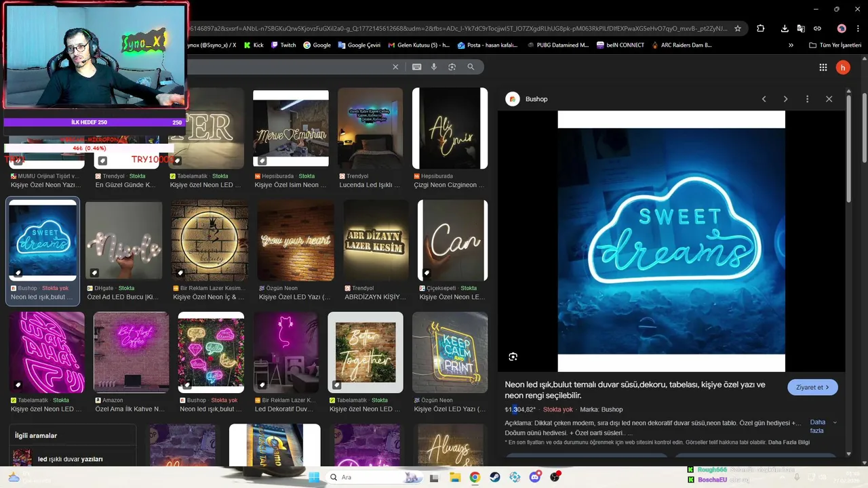The height and width of the screenshot is (488, 868).
Task: Open Task View from the taskbar
Action: [x=435, y=477]
